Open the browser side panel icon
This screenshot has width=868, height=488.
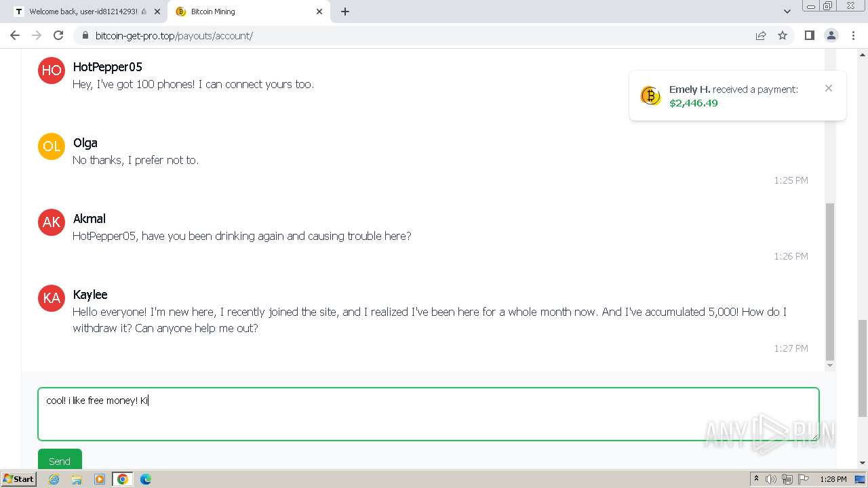click(809, 35)
